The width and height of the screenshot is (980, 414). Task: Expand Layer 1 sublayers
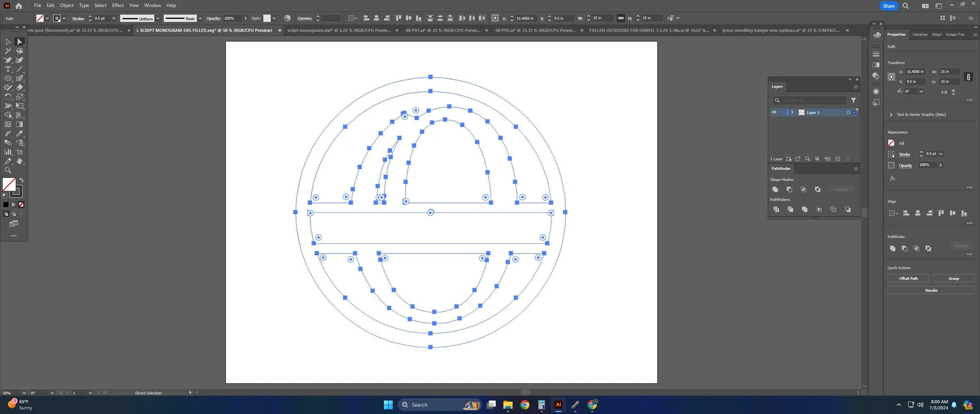[x=792, y=112]
